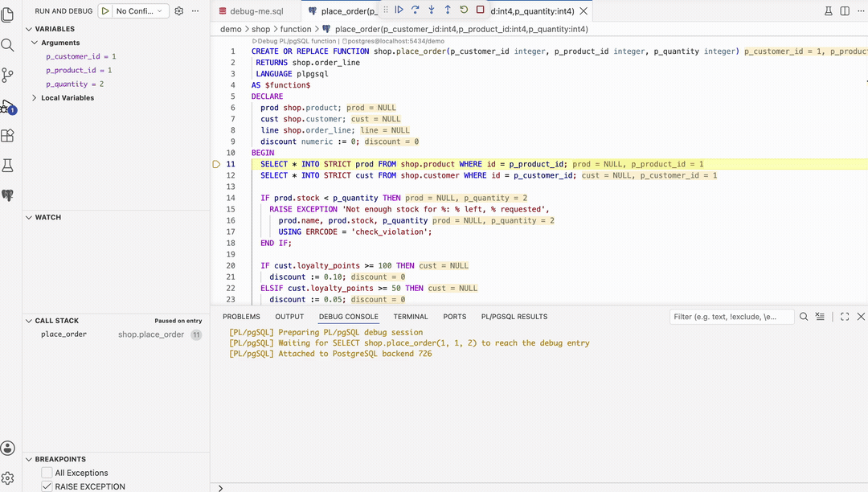This screenshot has height=492, width=868.
Task: Switch to the debug-me.sql tab
Action: point(256,11)
